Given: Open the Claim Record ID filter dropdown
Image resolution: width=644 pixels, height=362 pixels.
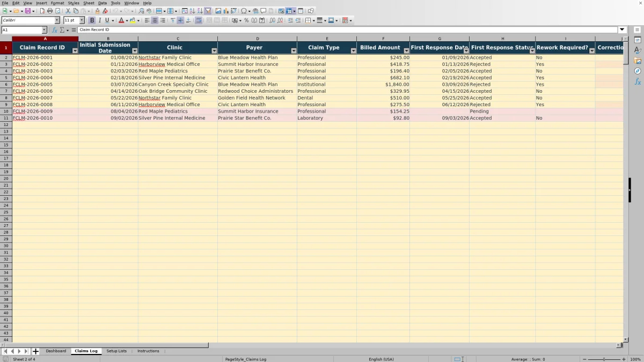Looking at the screenshot, I should [x=75, y=50].
